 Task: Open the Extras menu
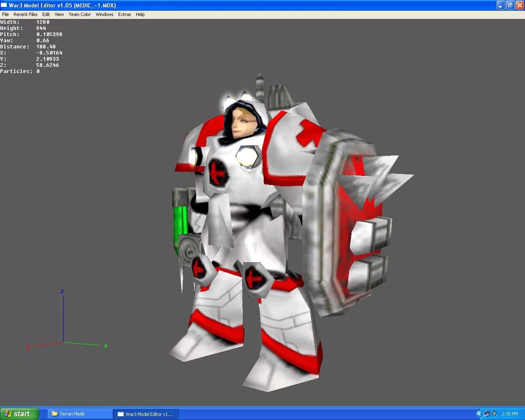coord(125,14)
